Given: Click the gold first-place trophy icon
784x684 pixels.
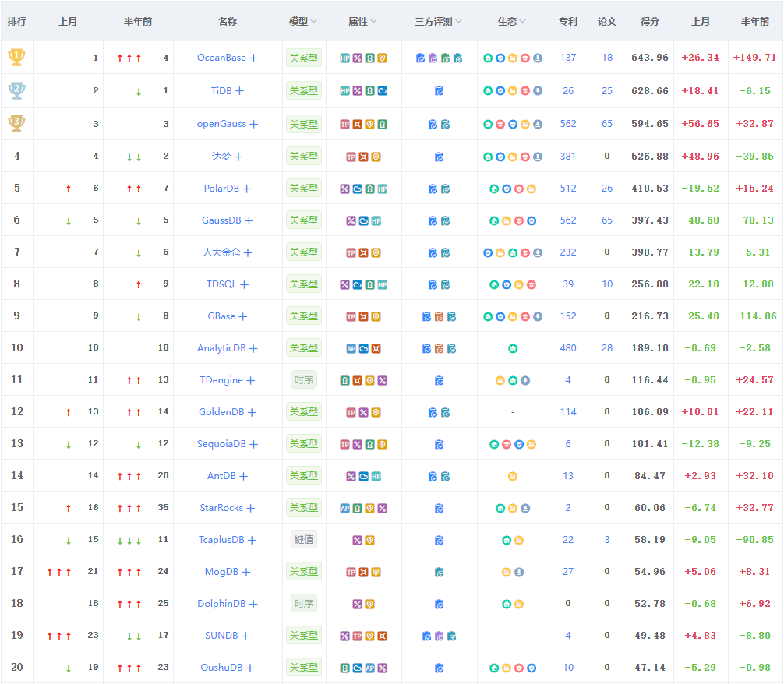Looking at the screenshot, I should [x=16, y=57].
